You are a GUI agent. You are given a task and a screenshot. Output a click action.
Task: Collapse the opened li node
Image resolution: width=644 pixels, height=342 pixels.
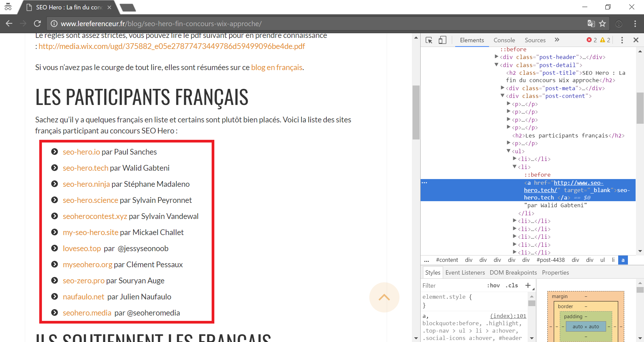point(515,167)
